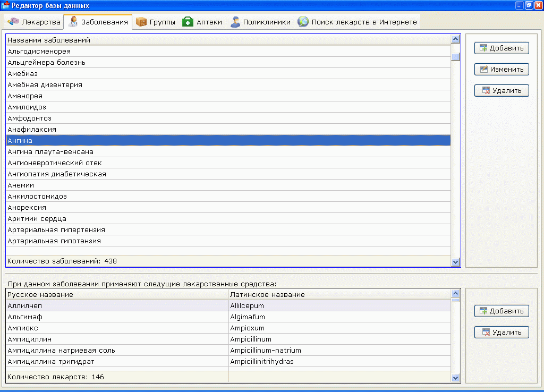
Task: Select the Аменорея row
Action: (228, 96)
